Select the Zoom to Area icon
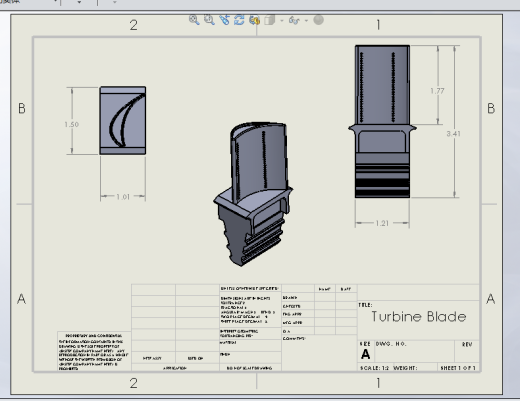 tap(209, 20)
